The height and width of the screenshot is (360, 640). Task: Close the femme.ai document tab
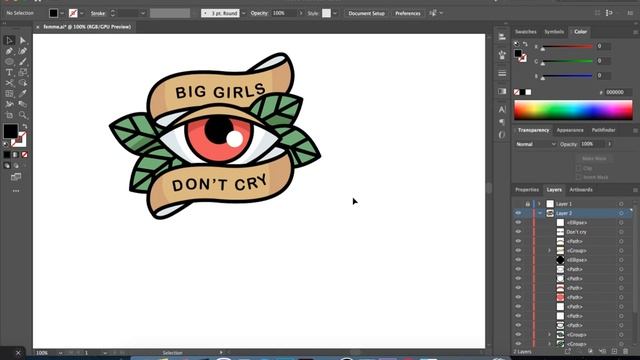pos(38,27)
